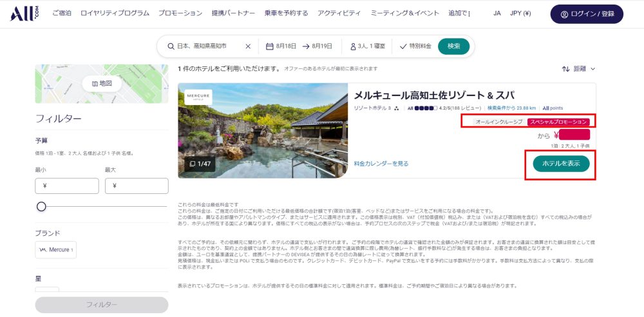Viewport: 644px width, 317px height.
Task: Click the 1/47 photo counter badge
Action: (200, 164)
